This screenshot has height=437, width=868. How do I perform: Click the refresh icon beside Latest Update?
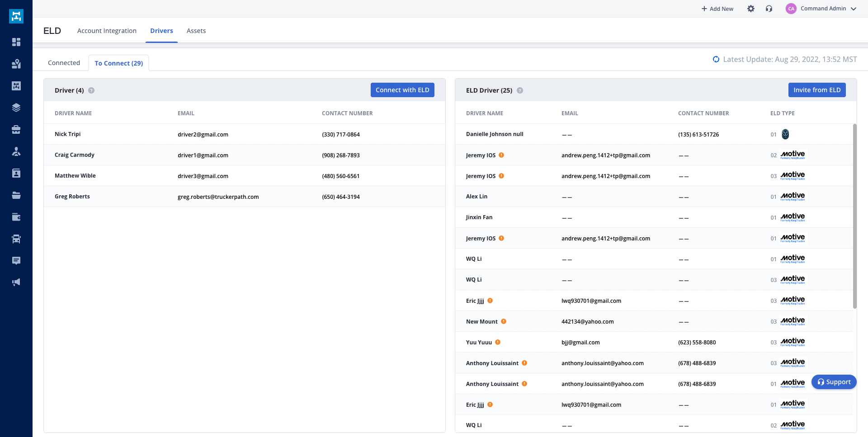(716, 59)
